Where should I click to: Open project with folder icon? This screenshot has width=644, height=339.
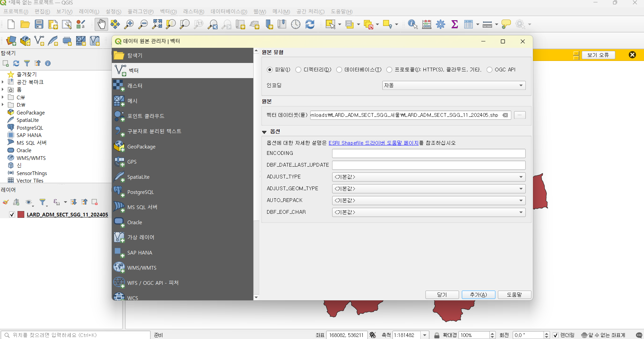click(x=25, y=24)
